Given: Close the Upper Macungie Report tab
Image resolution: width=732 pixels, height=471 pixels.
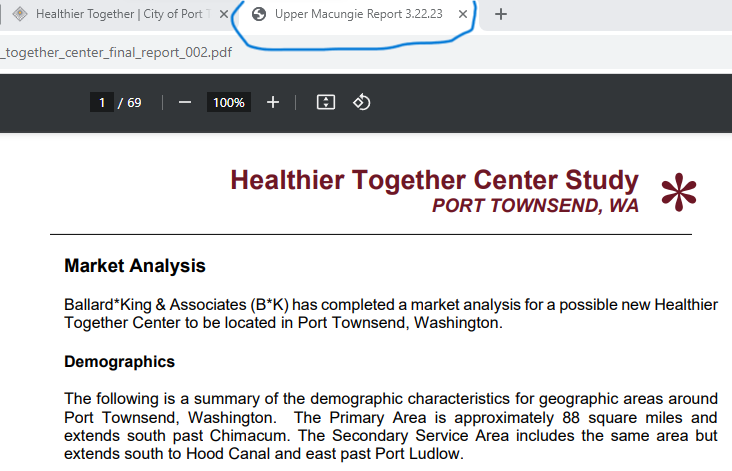Looking at the screenshot, I should point(463,14).
